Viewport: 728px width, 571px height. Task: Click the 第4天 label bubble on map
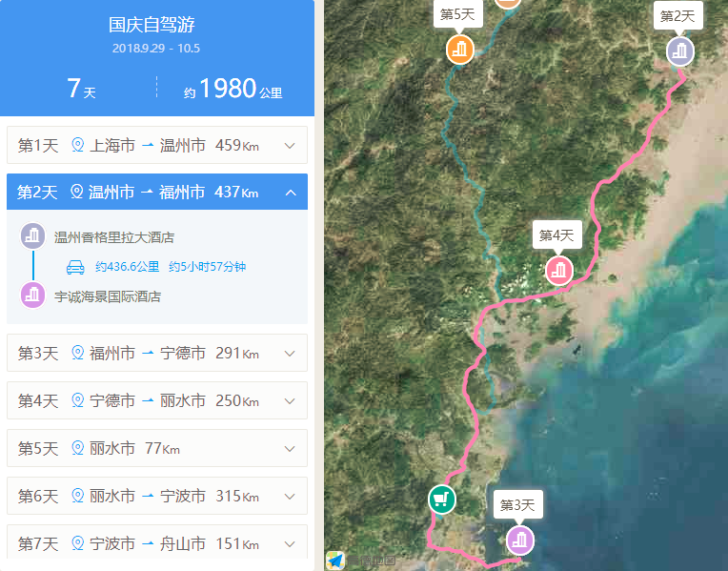(556, 235)
